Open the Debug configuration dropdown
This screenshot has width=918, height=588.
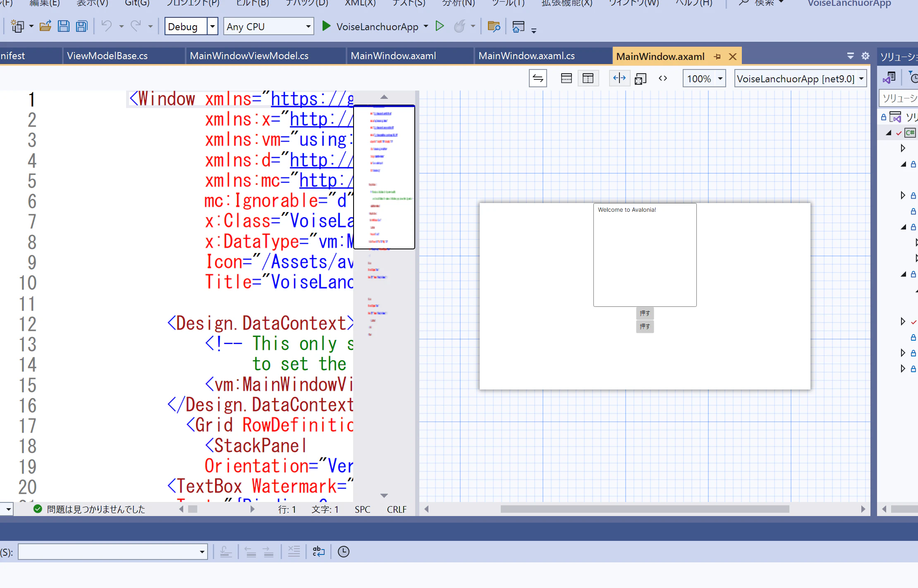point(212,26)
